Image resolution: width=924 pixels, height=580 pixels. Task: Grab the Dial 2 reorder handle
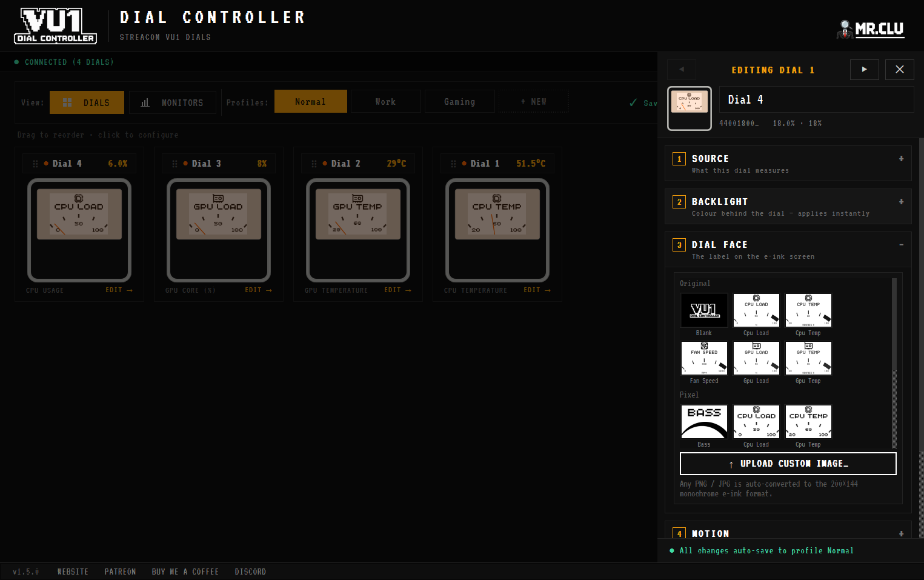[x=314, y=164]
